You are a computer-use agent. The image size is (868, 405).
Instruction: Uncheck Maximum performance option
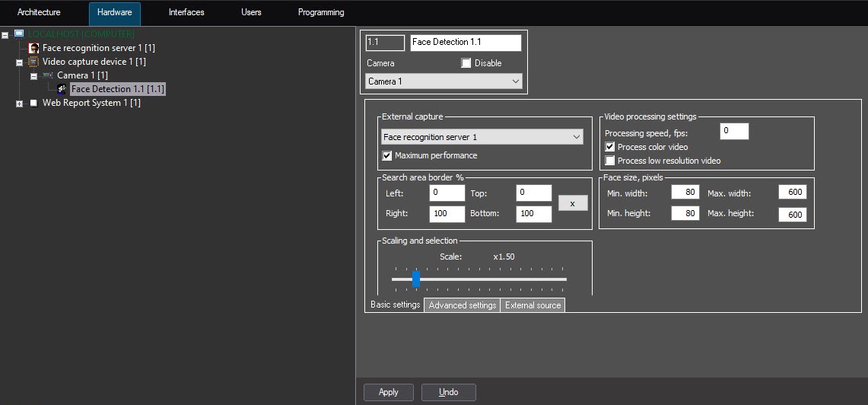[x=387, y=155]
